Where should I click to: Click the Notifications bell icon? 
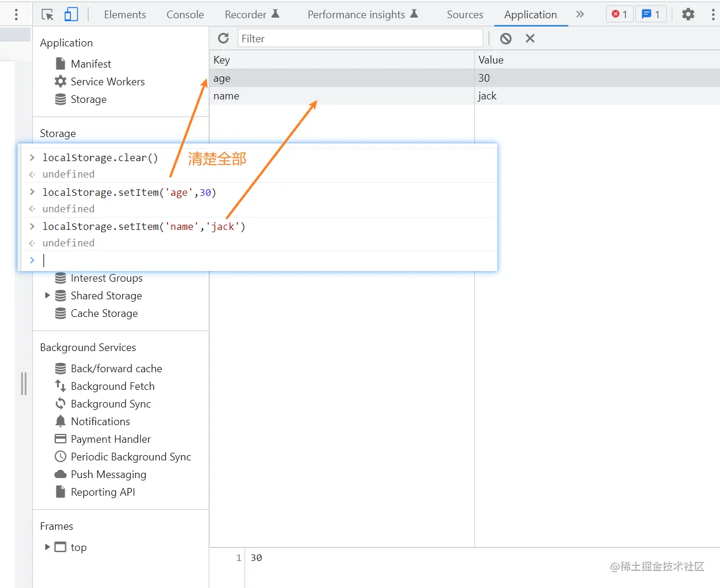point(61,421)
